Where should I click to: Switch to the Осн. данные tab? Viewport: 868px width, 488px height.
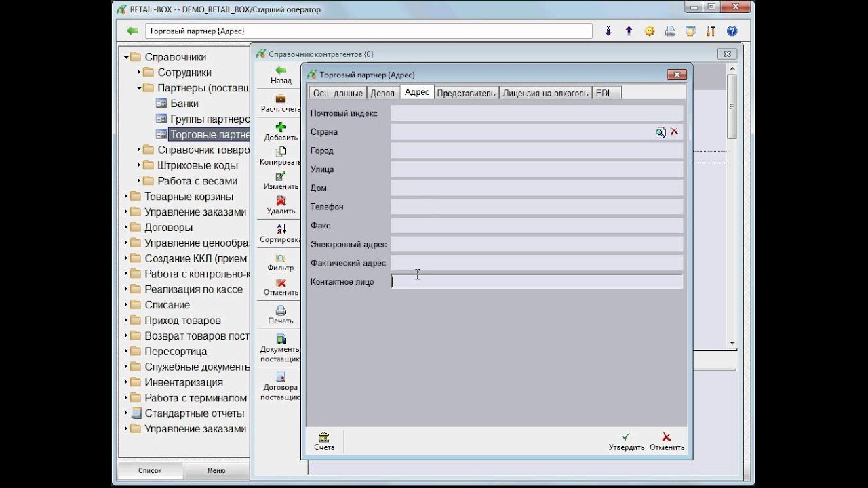(x=338, y=93)
